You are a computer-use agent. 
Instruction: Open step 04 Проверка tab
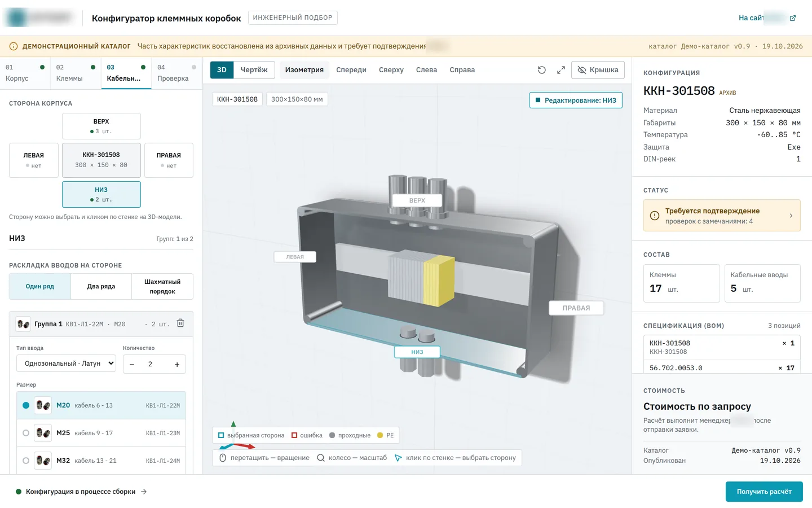coord(177,73)
